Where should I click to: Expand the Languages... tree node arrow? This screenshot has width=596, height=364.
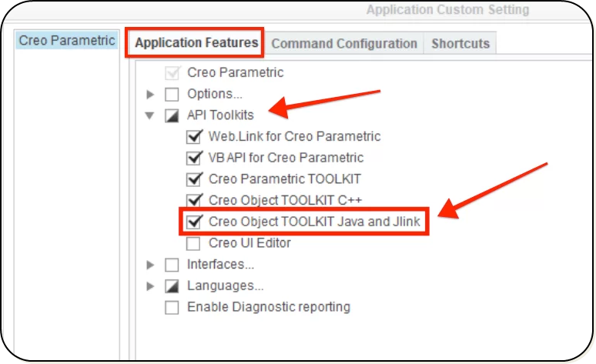(150, 286)
